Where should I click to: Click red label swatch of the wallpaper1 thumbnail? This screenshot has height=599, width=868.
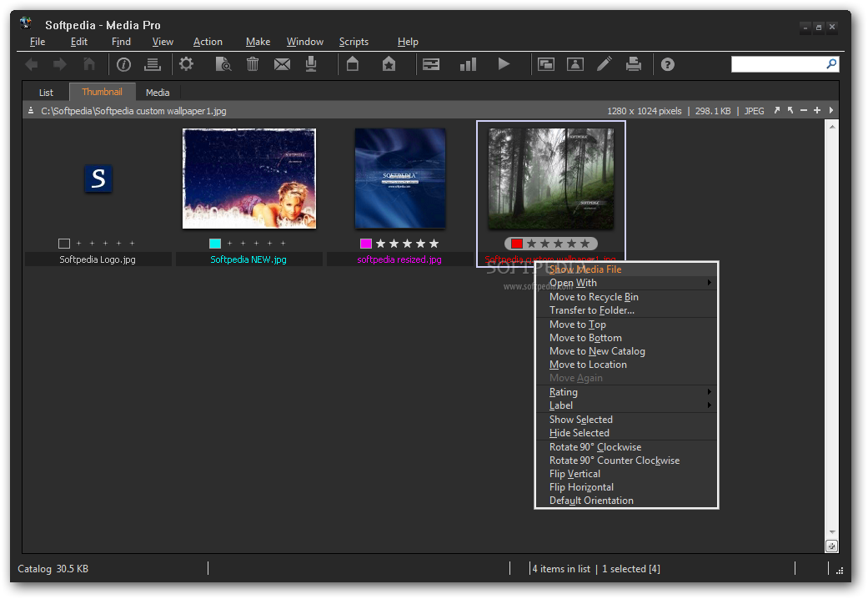point(516,244)
